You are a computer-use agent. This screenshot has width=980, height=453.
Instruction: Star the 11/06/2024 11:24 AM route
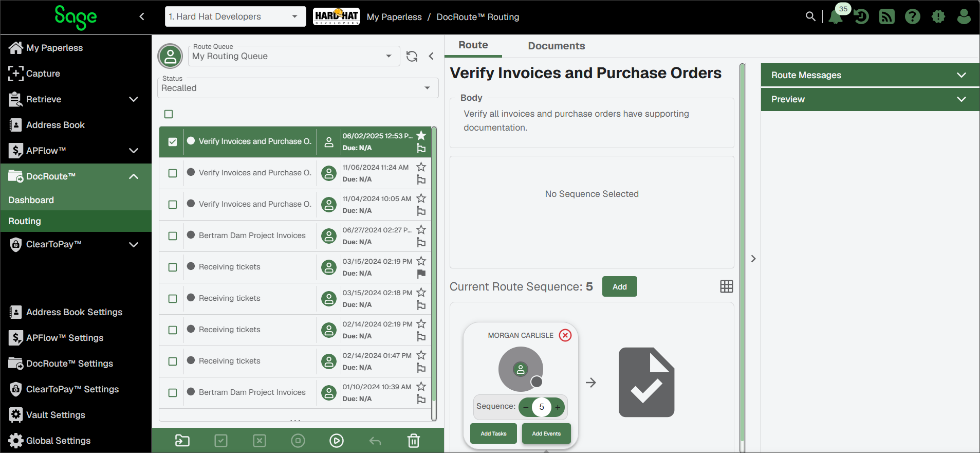click(421, 167)
